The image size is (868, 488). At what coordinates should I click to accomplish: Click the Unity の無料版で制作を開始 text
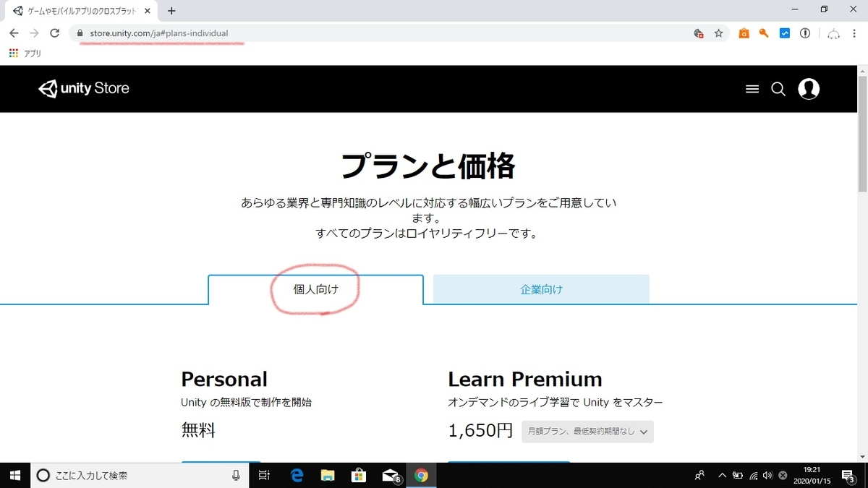(247, 402)
